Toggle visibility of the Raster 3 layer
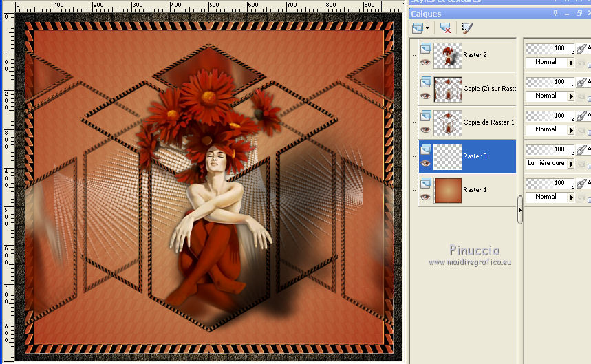Viewport: 591px width, 364px height. coord(426,163)
